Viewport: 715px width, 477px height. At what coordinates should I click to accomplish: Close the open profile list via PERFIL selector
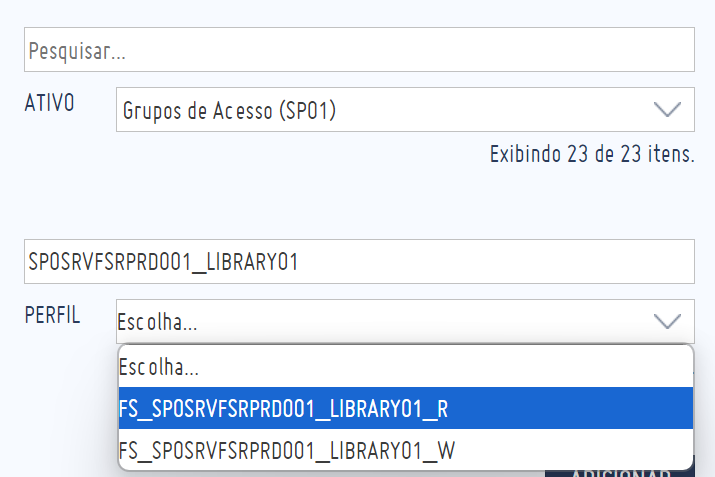(405, 321)
